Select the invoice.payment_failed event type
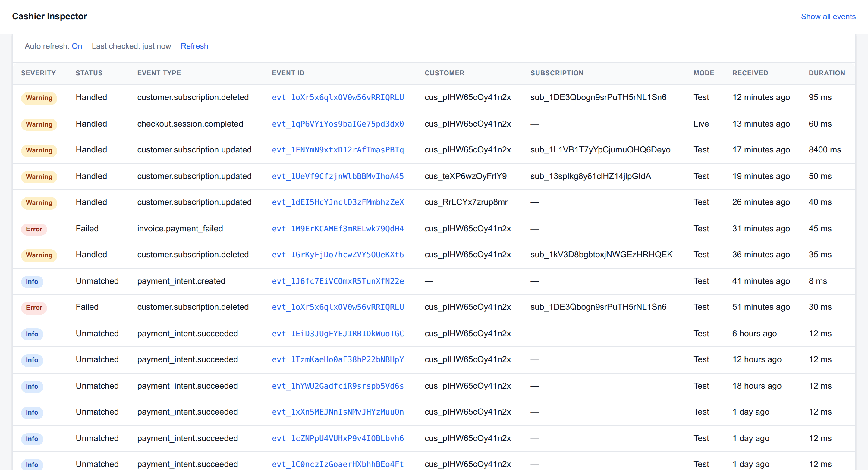This screenshot has height=470, width=868. pos(180,229)
